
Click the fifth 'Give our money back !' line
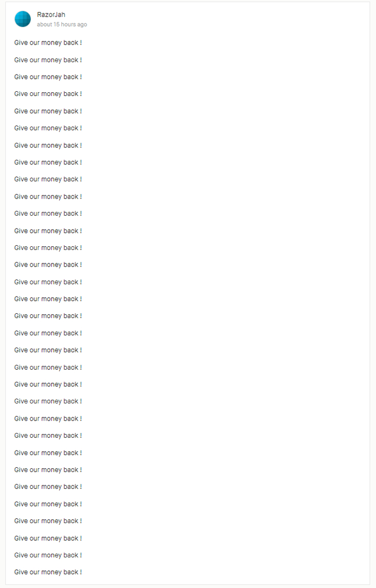(48, 111)
